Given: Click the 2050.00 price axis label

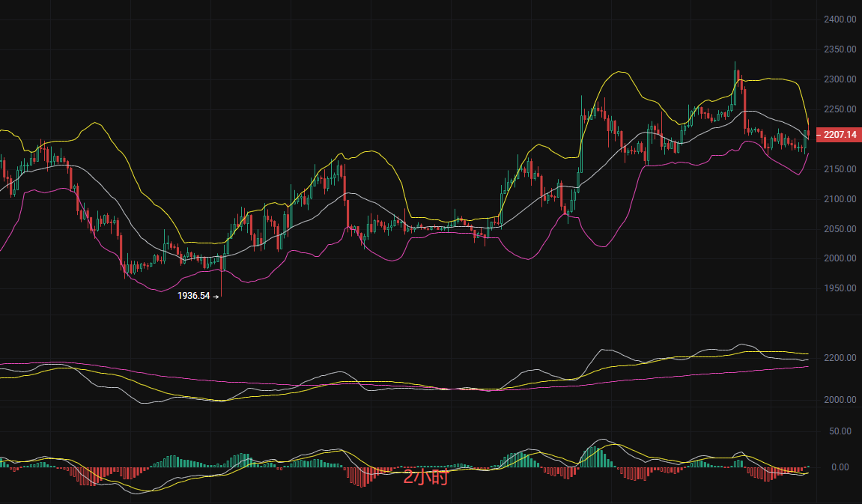Looking at the screenshot, I should [839, 229].
